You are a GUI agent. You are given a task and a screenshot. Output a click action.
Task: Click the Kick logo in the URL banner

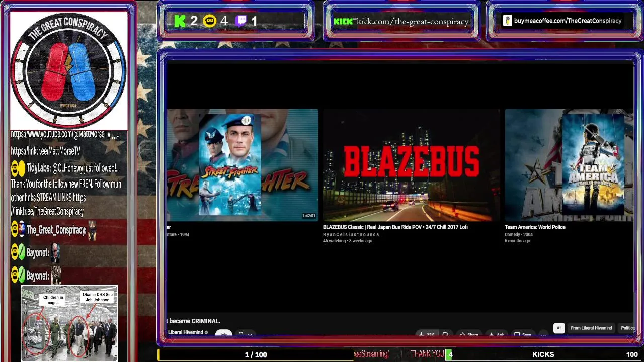point(343,21)
